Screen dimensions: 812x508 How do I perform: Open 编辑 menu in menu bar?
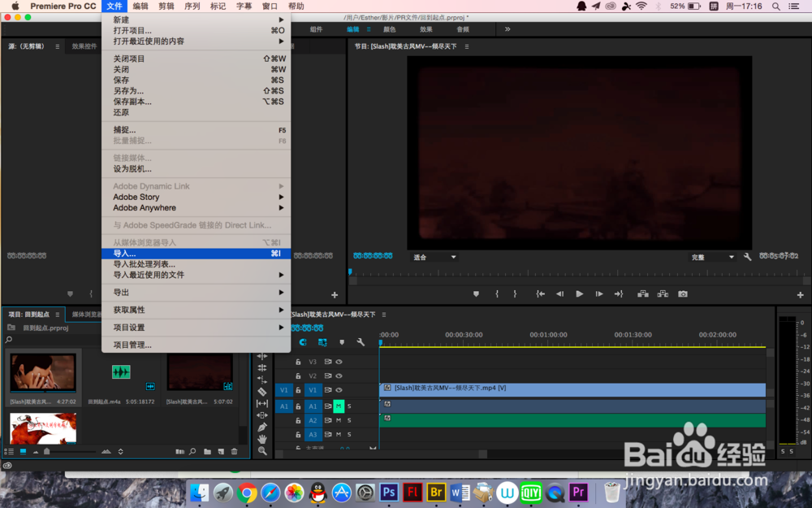point(140,7)
